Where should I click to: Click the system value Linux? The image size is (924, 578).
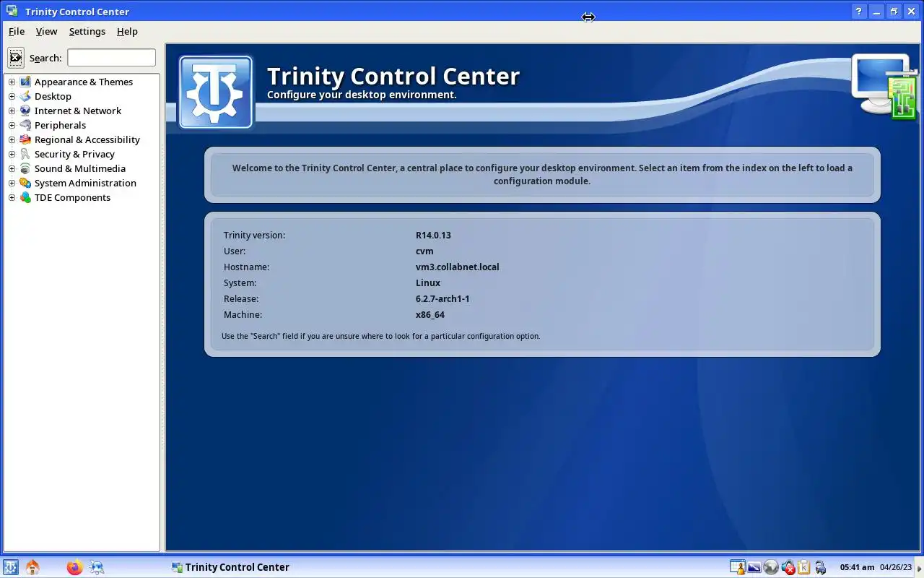click(x=428, y=282)
